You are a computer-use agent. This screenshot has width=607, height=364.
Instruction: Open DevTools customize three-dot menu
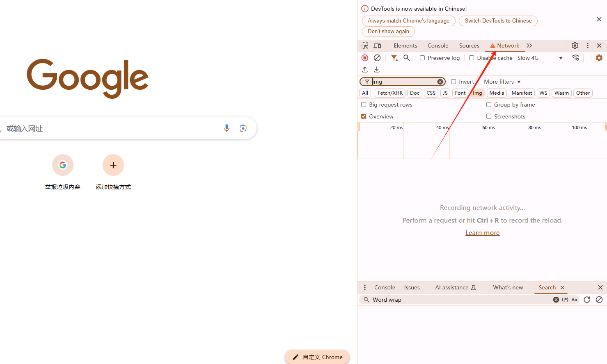coord(588,45)
